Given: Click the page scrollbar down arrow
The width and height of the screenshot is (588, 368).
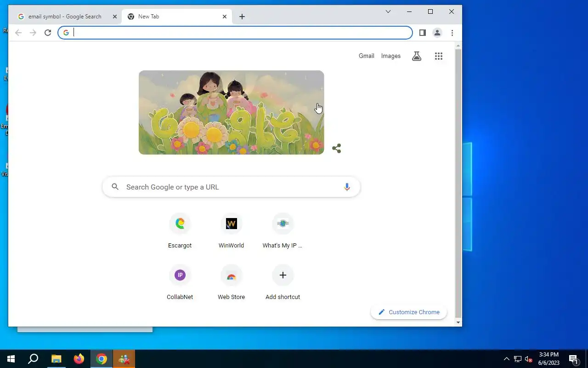Looking at the screenshot, I should tap(458, 322).
